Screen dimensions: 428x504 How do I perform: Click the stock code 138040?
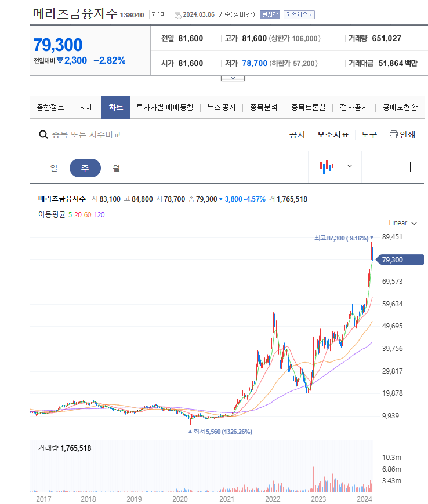click(132, 15)
